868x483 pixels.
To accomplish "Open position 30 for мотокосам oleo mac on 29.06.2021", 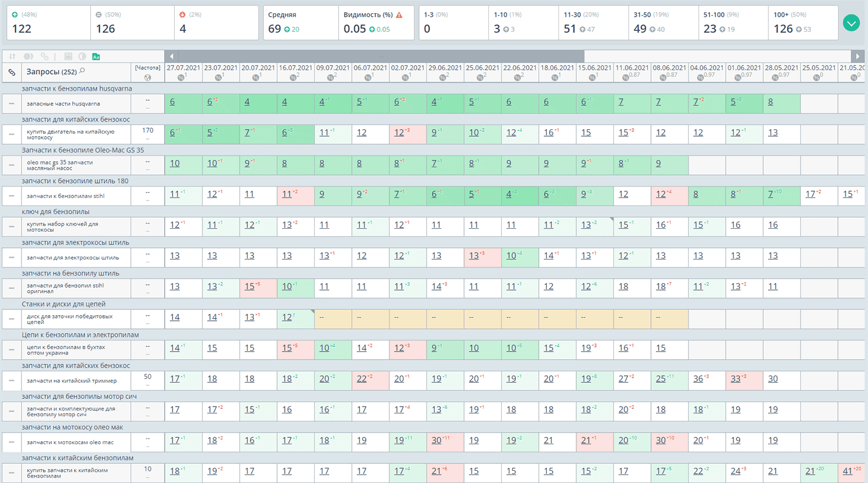I will coord(436,440).
